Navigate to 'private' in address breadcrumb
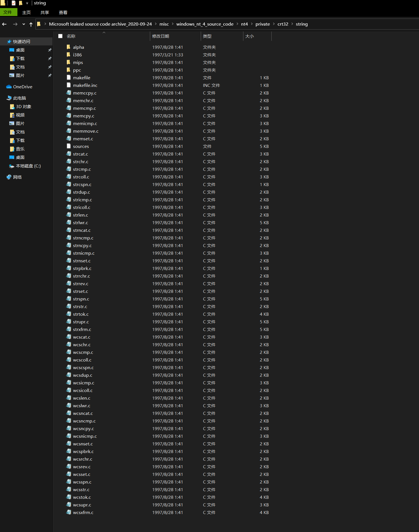The width and height of the screenshot is (419, 532). 263,24
